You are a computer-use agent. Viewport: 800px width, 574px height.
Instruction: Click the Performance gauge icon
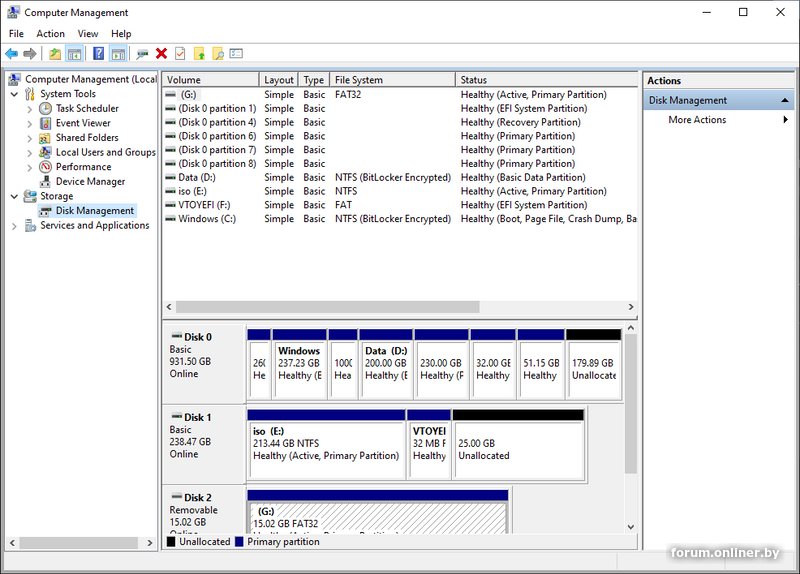point(45,167)
